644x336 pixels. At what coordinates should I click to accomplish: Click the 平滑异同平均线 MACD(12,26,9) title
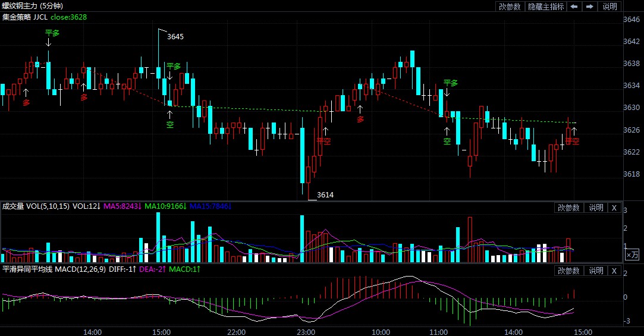(x=54, y=269)
